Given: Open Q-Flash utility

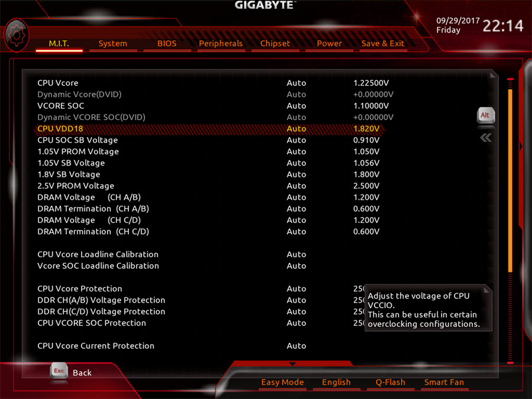Looking at the screenshot, I should [390, 382].
